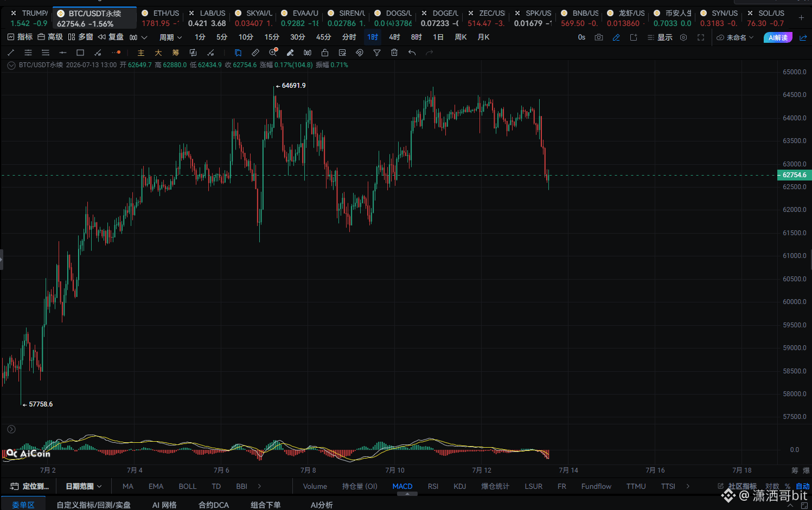Switch to the SOL/US symbol tab
Image resolution: width=812 pixels, height=510 pixels.
pyautogui.click(x=765, y=18)
